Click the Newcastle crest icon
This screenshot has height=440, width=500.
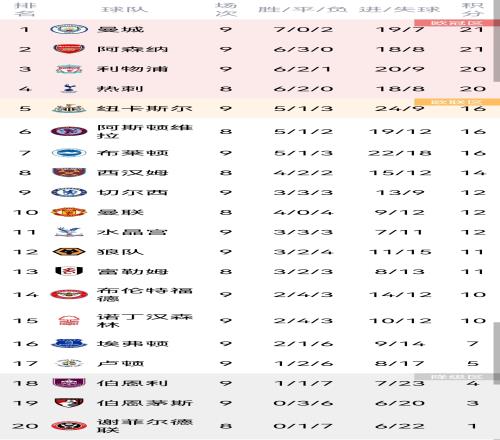click(69, 108)
